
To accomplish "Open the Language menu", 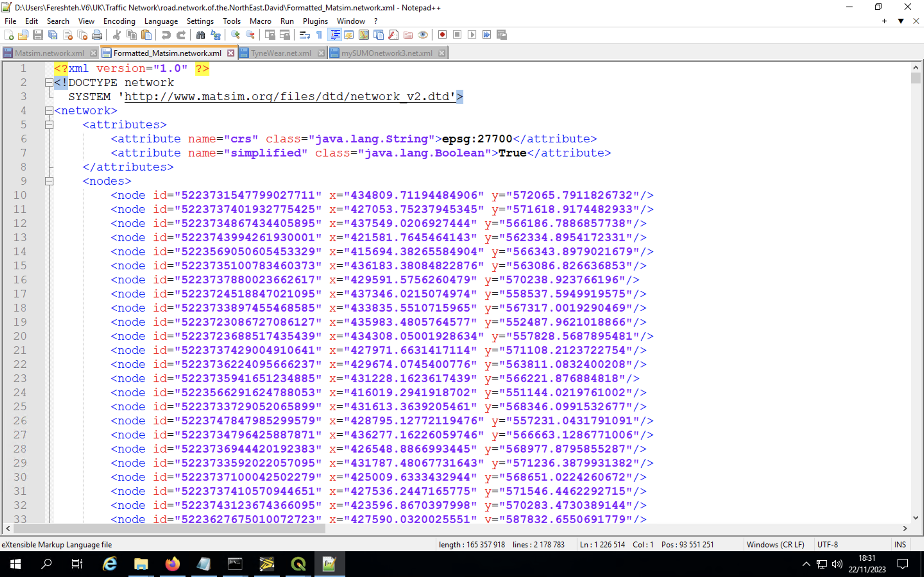I will (161, 21).
